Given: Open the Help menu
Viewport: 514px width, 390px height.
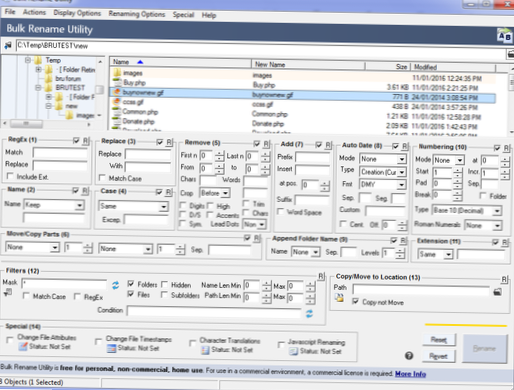Looking at the screenshot, I should [x=209, y=15].
